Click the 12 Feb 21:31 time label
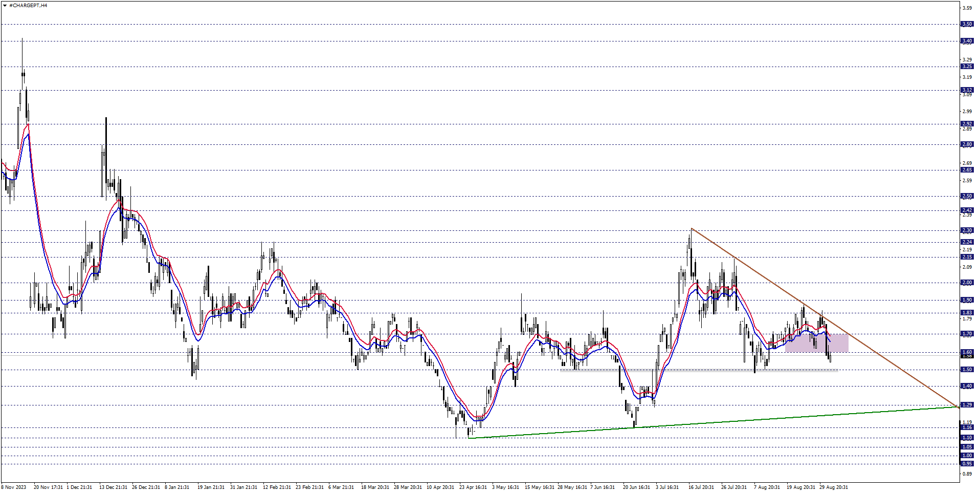This screenshot has width=980, height=493. point(277,487)
